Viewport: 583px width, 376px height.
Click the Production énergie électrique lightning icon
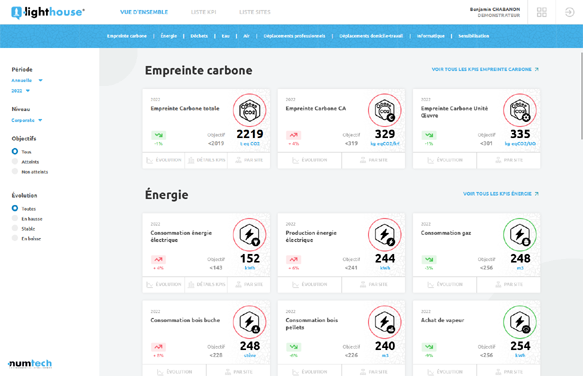click(384, 235)
